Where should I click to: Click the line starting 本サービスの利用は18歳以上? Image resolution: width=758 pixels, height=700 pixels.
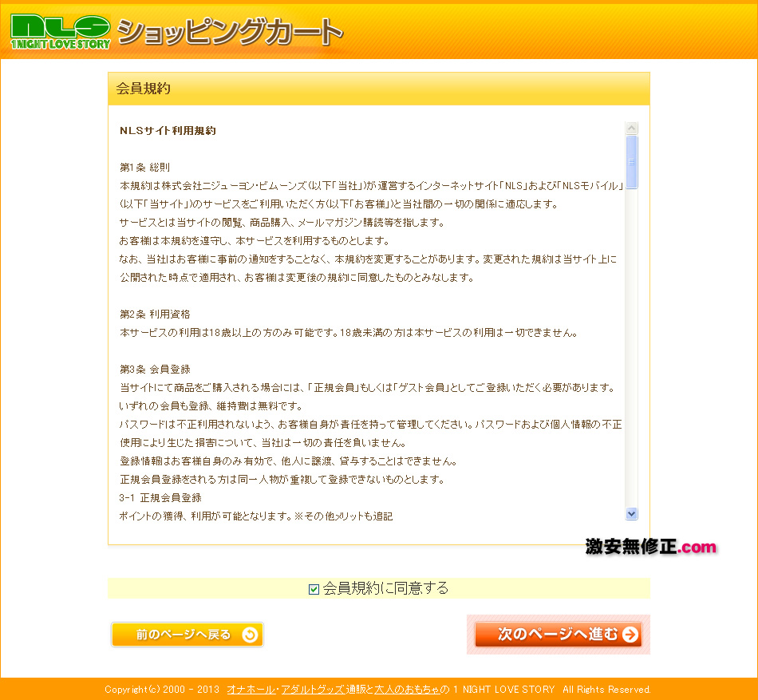coord(349,333)
